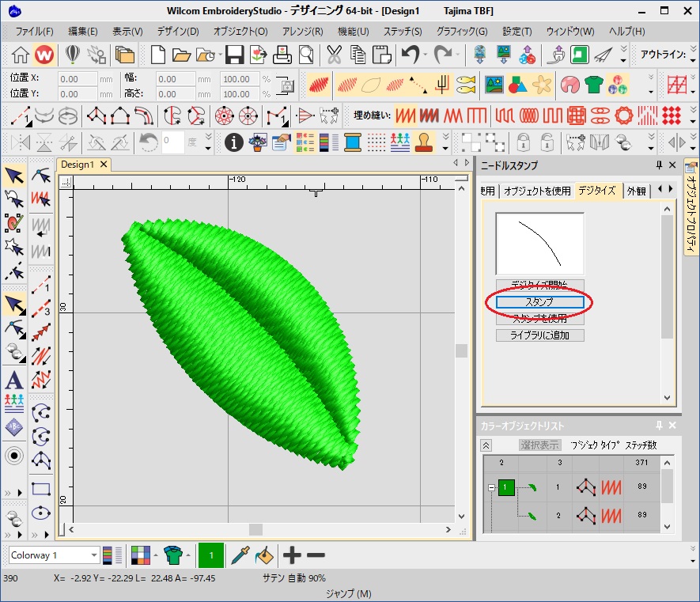Toggle pin on カラーオブジェクトリスト panel
Screen dimensions: 700x602
pyautogui.click(x=659, y=426)
